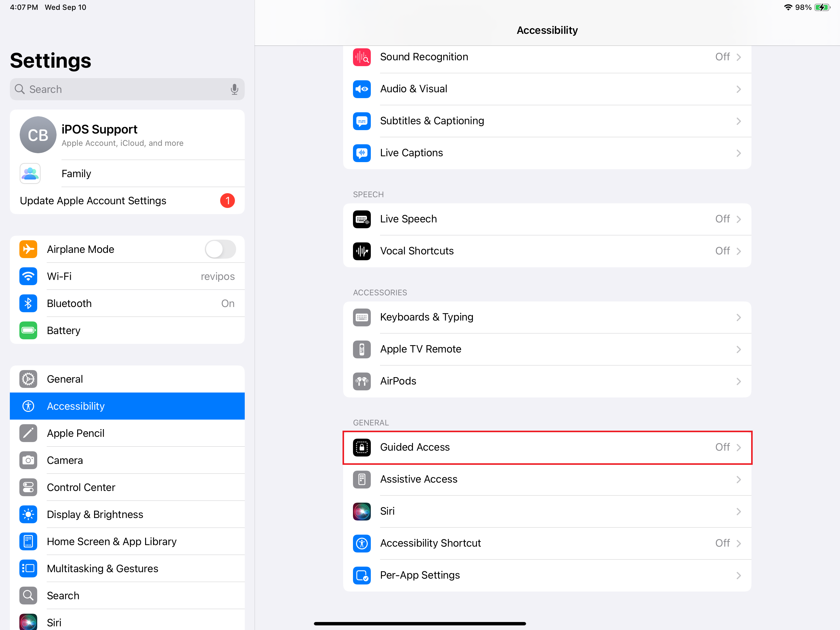Tap the Control Center icon
Screen dimensions: 840x630
(28, 487)
